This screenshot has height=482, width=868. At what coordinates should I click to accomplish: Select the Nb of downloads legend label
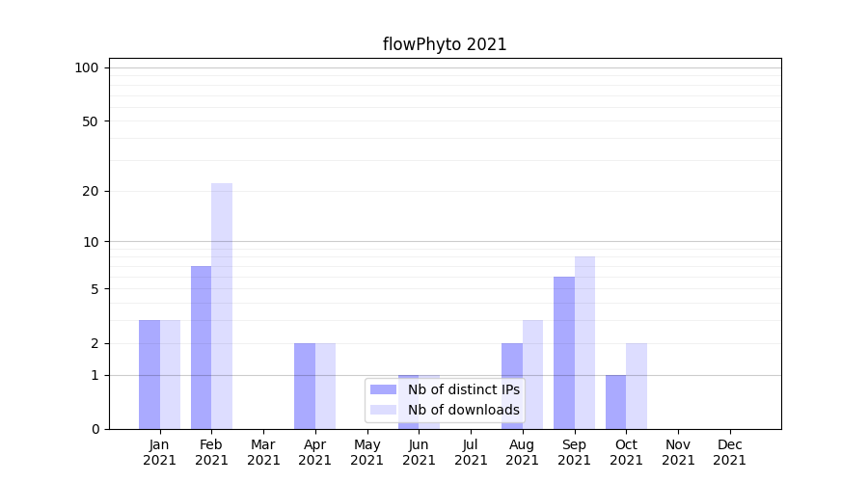463,410
